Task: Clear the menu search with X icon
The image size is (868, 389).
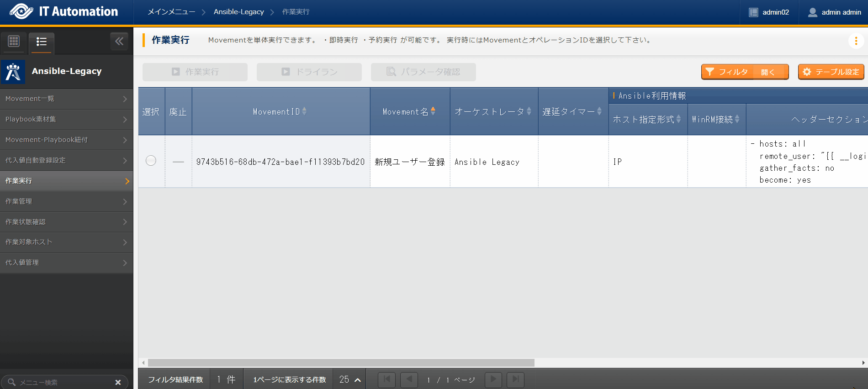Action: tap(118, 382)
